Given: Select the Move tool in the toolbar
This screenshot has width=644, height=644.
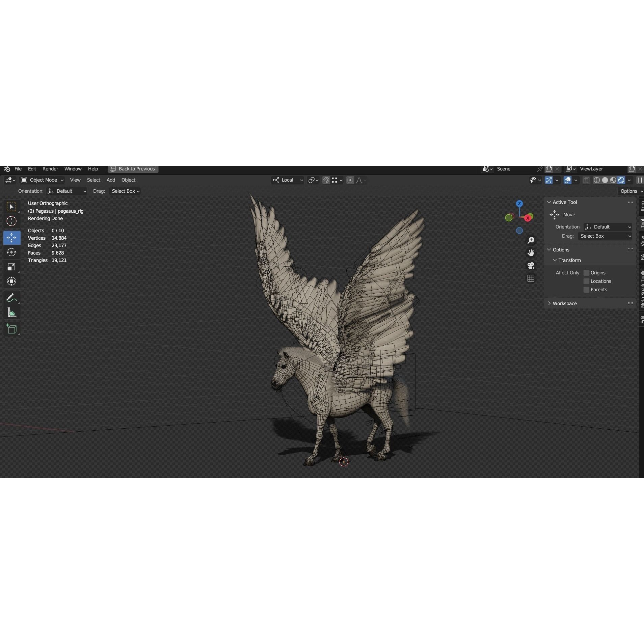Looking at the screenshot, I should (12, 238).
